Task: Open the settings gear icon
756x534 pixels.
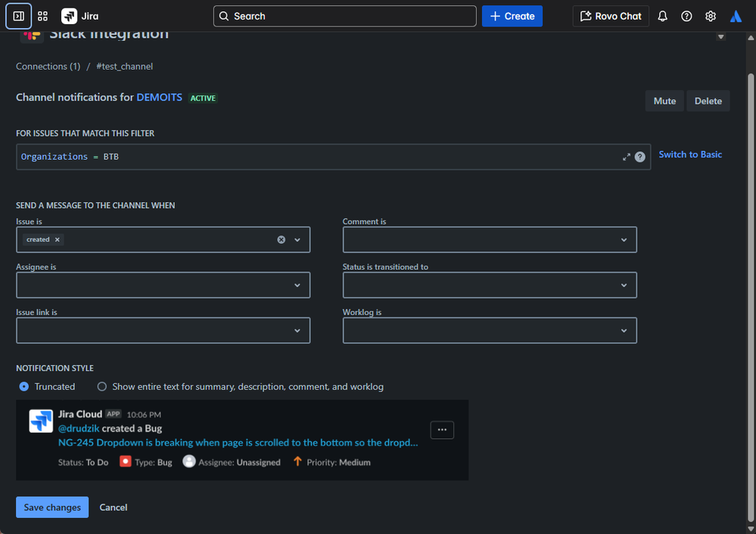Action: [710, 16]
